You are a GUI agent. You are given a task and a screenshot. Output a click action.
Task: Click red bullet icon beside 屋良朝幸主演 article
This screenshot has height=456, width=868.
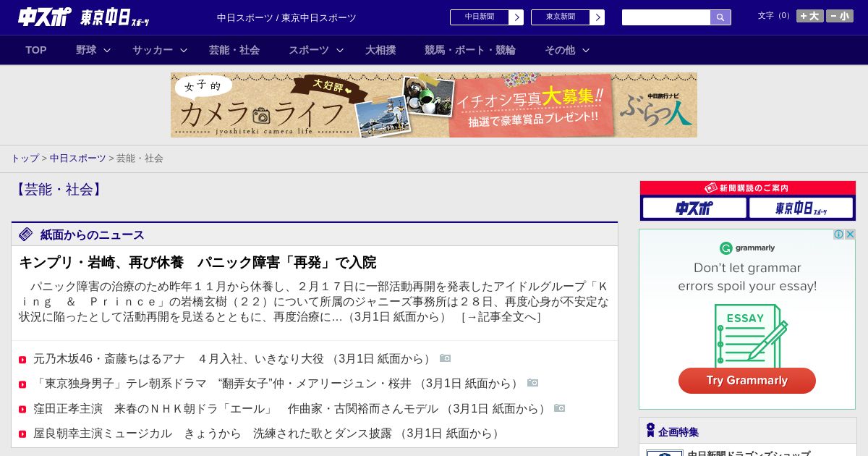[22, 434]
